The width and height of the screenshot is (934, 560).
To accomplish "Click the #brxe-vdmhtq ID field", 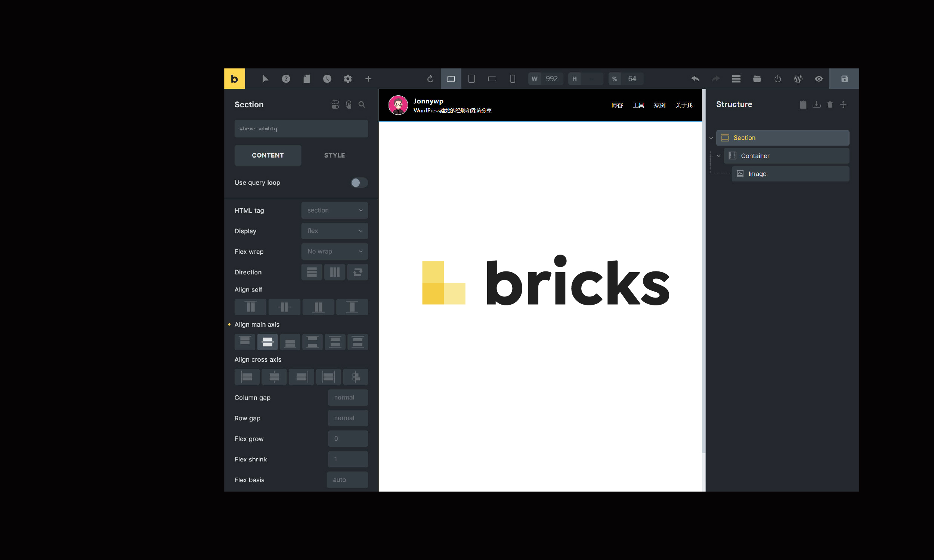I will [x=301, y=129].
